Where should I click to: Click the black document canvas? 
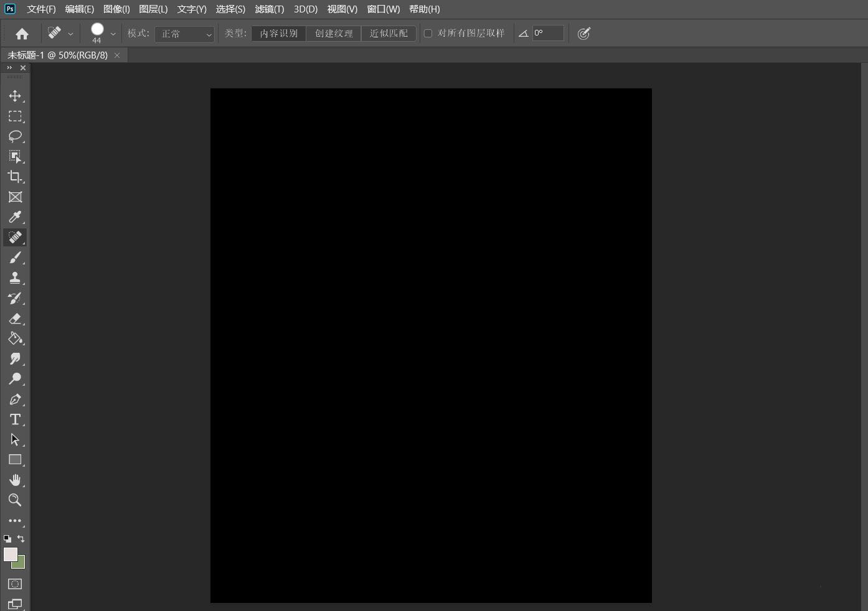click(x=431, y=345)
